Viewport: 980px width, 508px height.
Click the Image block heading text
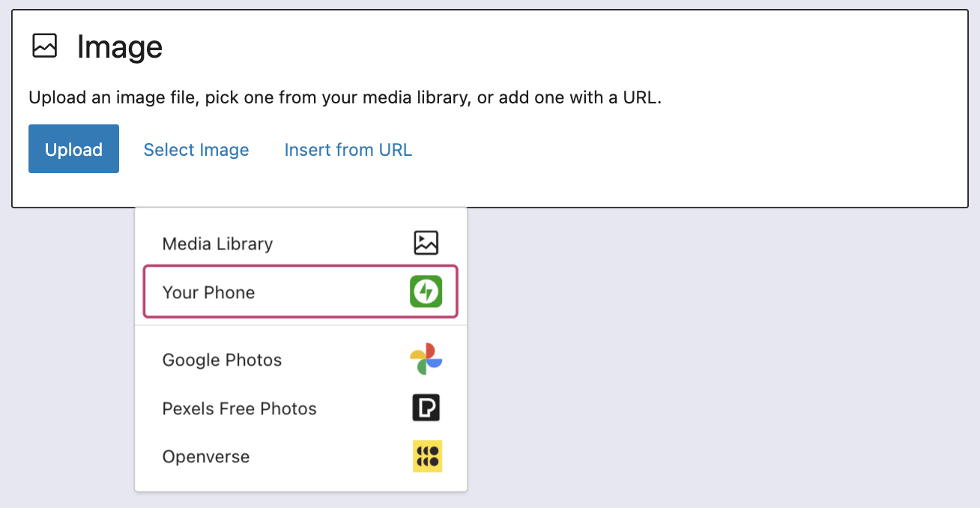coord(120,47)
